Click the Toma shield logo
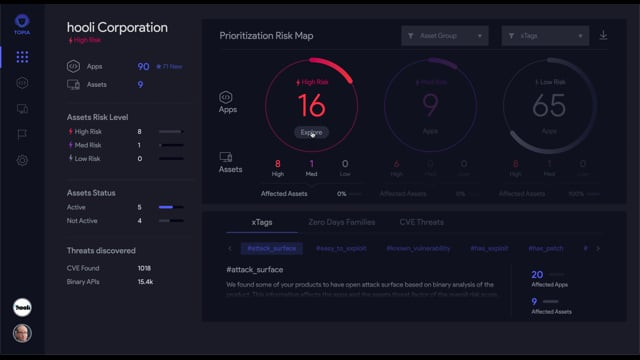640x360 pixels. (22, 24)
